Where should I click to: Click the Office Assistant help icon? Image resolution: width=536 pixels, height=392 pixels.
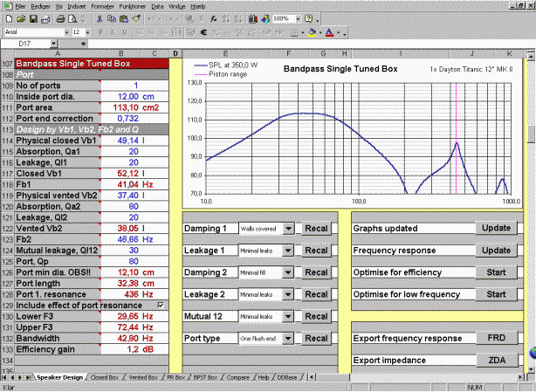point(308,19)
